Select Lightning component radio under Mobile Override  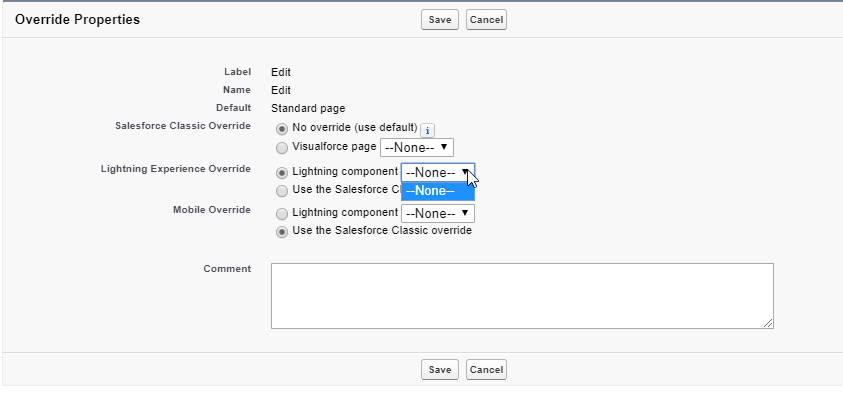point(281,214)
